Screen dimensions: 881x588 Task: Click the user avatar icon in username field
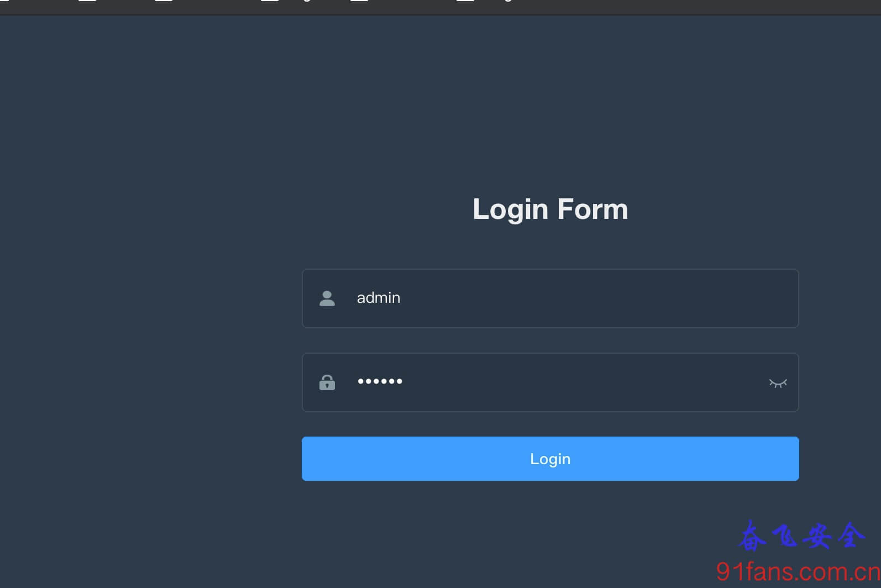327,298
